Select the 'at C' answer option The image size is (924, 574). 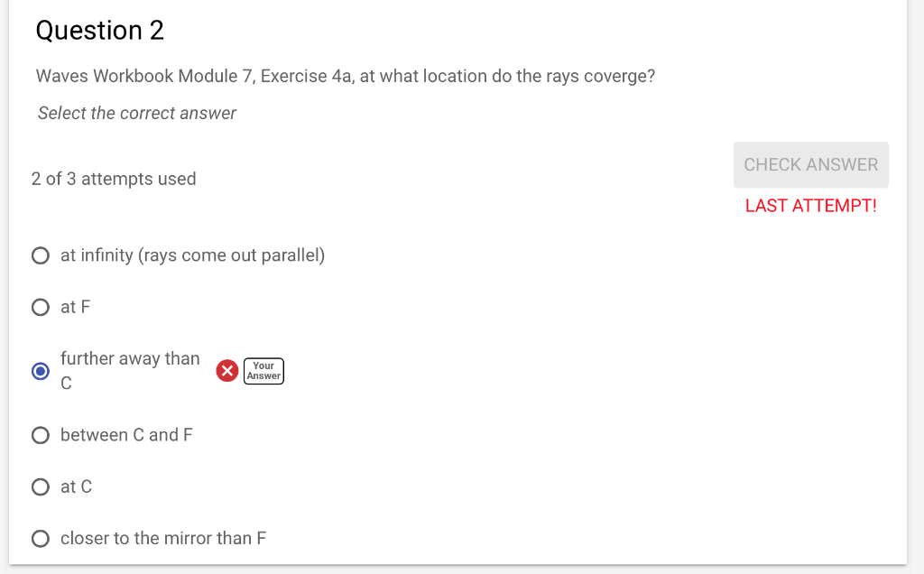point(40,486)
